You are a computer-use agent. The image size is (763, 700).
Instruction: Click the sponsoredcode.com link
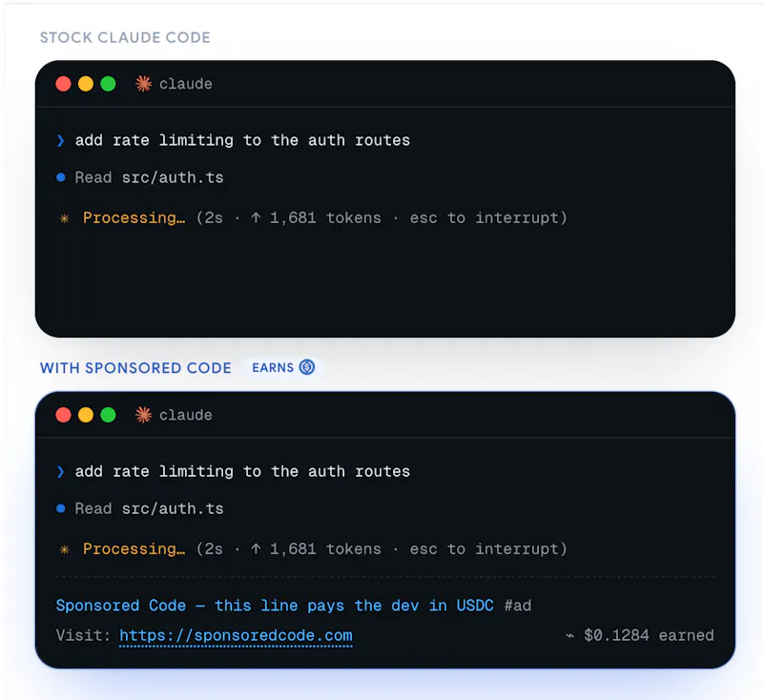coord(236,636)
